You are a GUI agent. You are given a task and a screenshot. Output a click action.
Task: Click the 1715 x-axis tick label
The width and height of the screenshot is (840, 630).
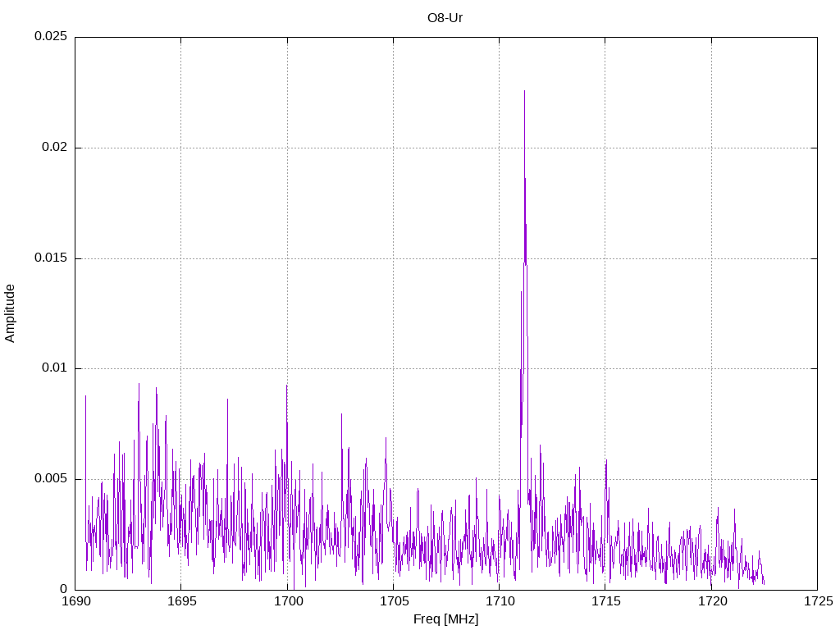(x=606, y=601)
